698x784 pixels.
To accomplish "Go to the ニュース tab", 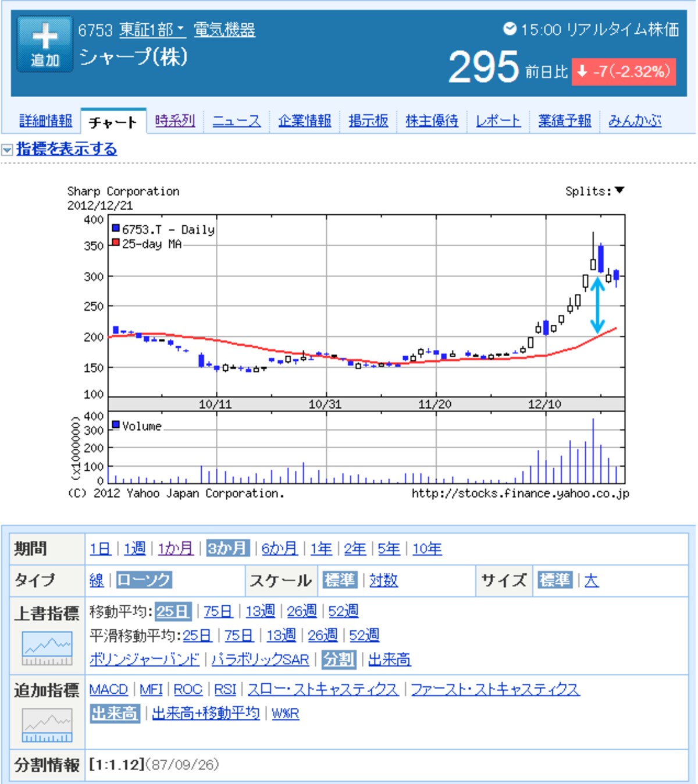I will pos(237,121).
